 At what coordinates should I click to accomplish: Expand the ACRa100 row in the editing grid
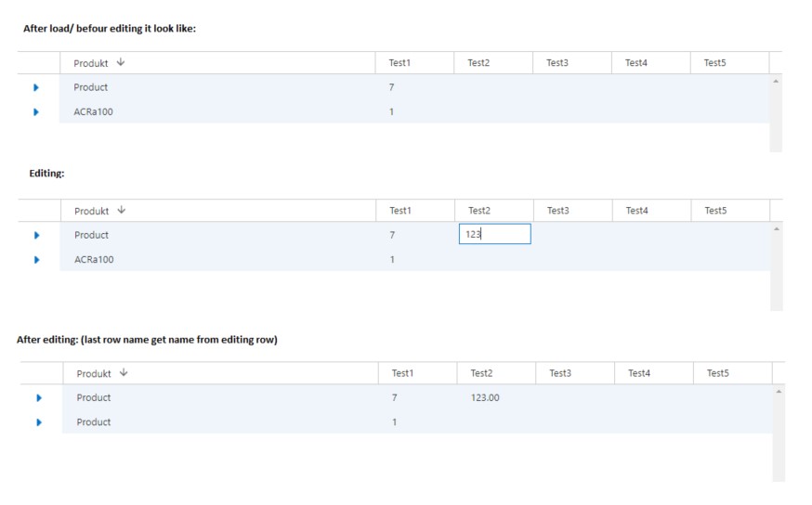coord(37,260)
